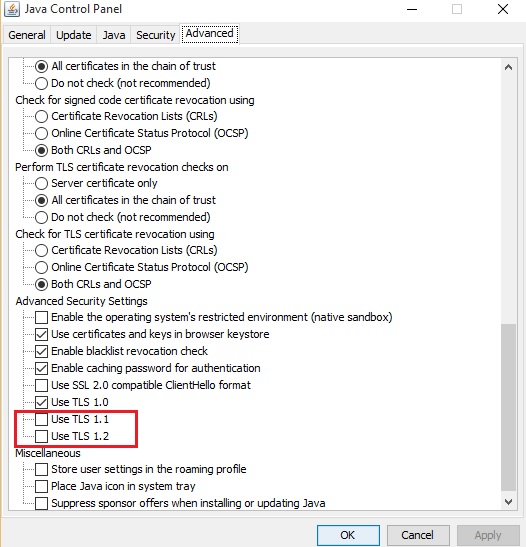Click the vertical scrollbar thumb
This screenshot has width=526, height=547.
508,407
